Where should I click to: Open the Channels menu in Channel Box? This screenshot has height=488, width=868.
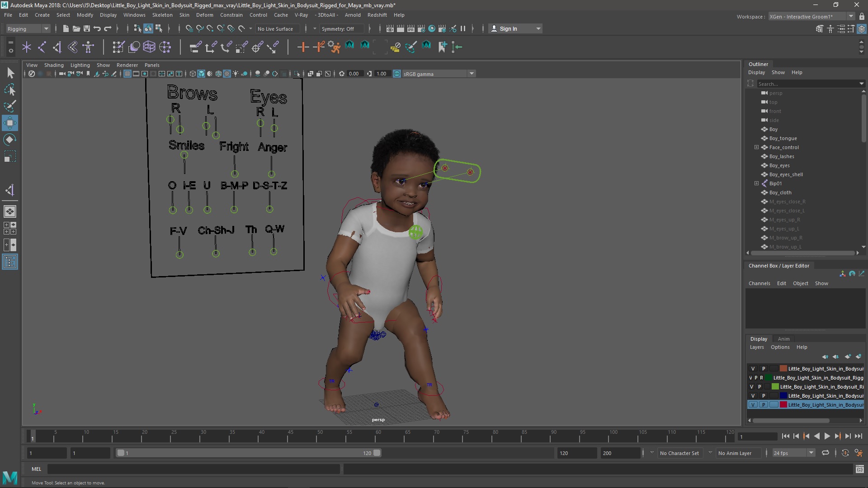(x=759, y=283)
